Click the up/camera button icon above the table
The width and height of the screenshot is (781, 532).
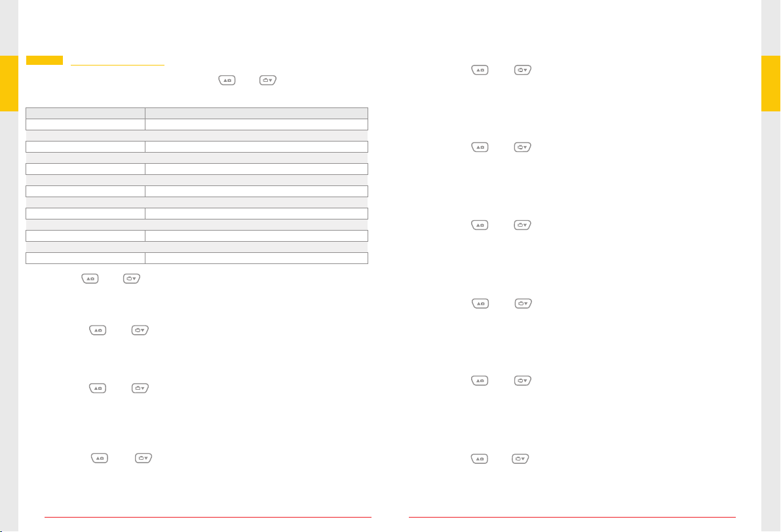tap(227, 80)
